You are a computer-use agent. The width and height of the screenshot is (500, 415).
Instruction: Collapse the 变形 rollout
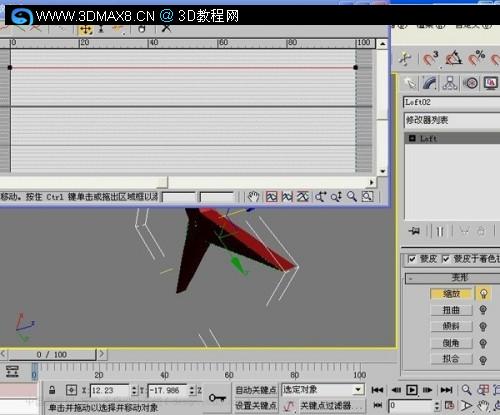[453, 278]
